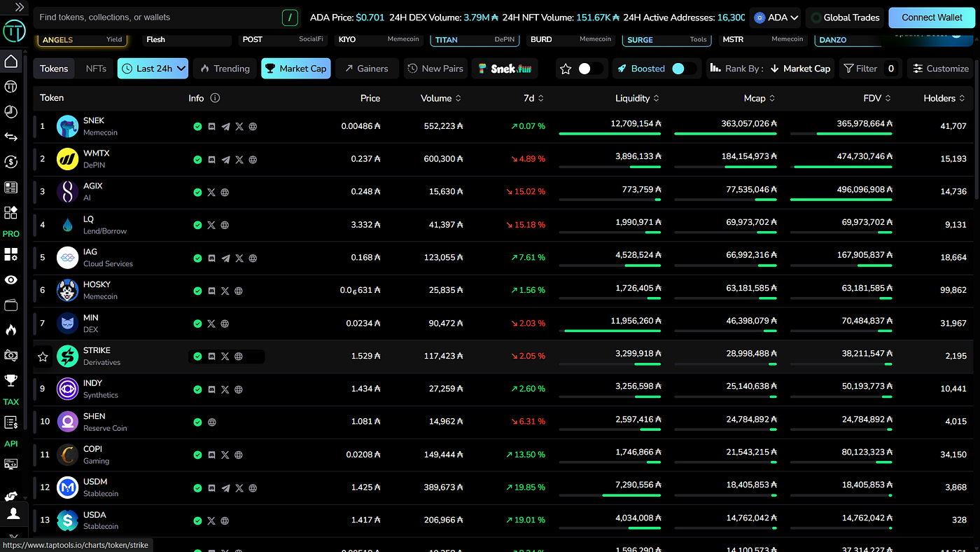This screenshot has width=980, height=552.
Task: Open the pie chart icon in sidebar
Action: 11,111
